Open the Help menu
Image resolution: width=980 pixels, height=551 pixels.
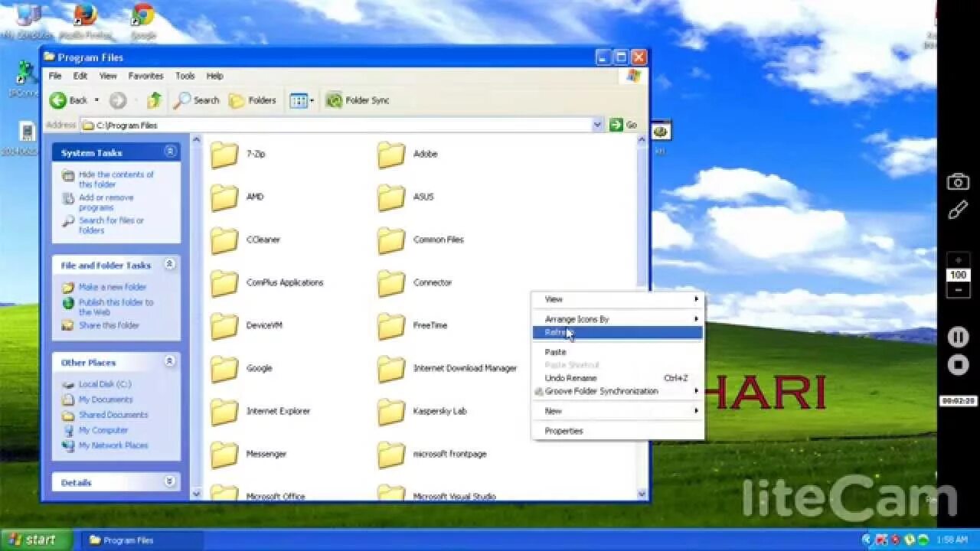(215, 76)
